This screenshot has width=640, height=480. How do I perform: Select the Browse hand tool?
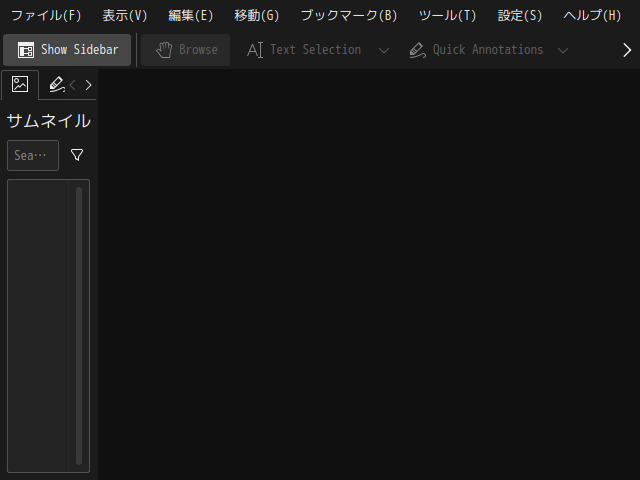pos(186,50)
